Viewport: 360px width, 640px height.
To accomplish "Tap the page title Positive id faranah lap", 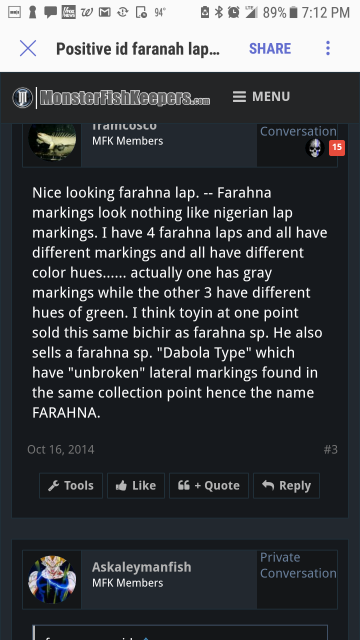I will pyautogui.click(x=138, y=49).
